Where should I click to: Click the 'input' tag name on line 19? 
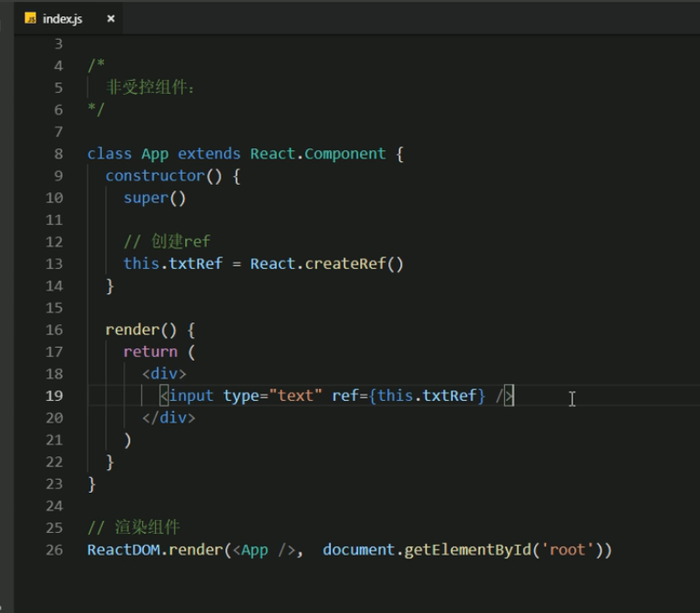pos(191,395)
